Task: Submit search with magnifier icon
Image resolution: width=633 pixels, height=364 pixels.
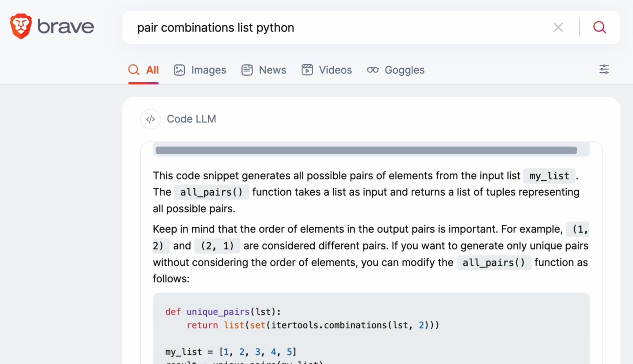Action: [599, 27]
